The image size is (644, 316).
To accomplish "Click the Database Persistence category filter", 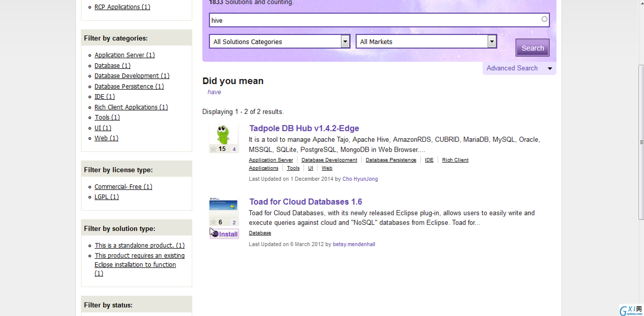I will (128, 86).
